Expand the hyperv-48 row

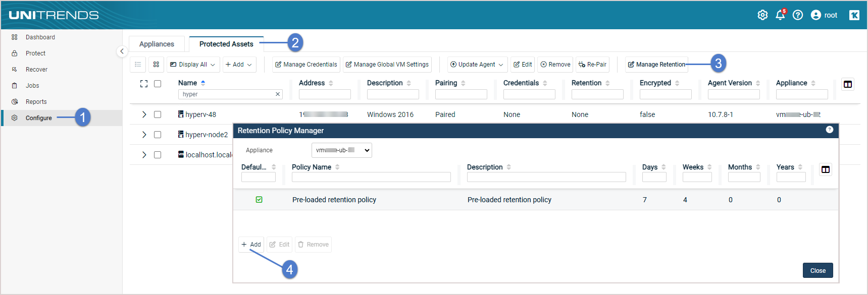(x=144, y=114)
